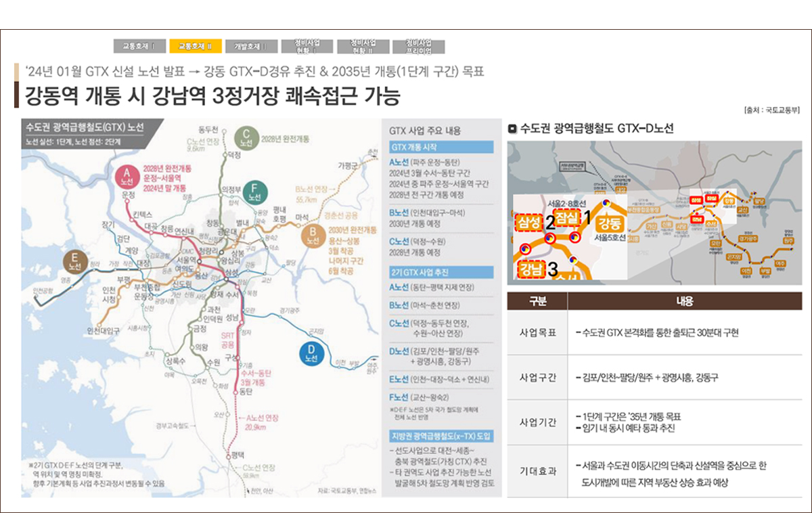This screenshot has width=812, height=513.
Task: Click the '기대효과' table row label
Action: 537,472
